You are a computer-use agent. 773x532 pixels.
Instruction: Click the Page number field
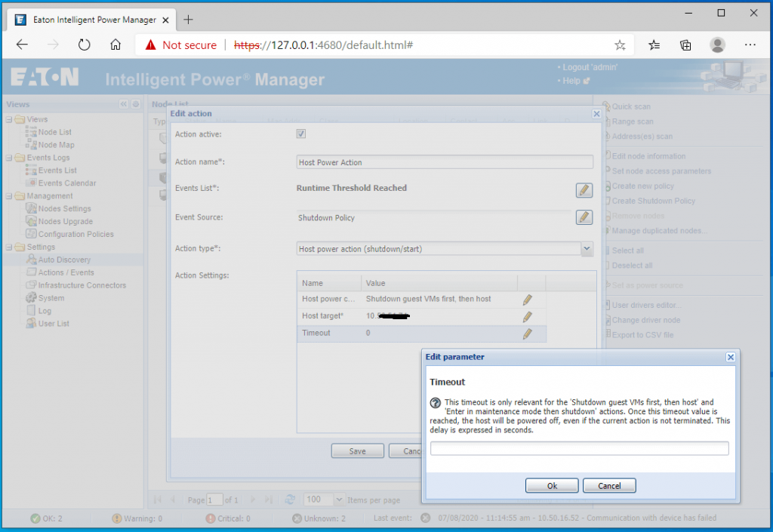click(x=214, y=500)
